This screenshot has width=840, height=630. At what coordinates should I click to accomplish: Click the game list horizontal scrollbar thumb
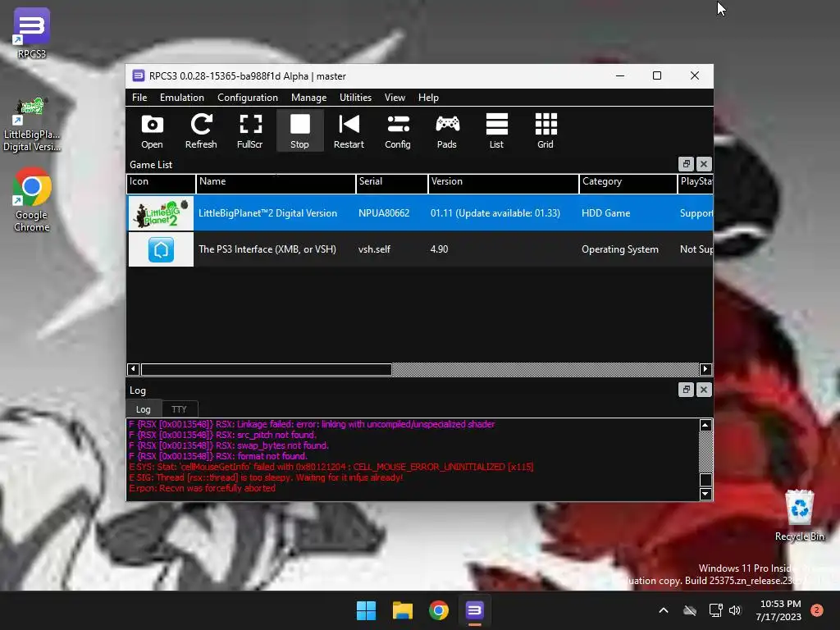[x=267, y=369]
